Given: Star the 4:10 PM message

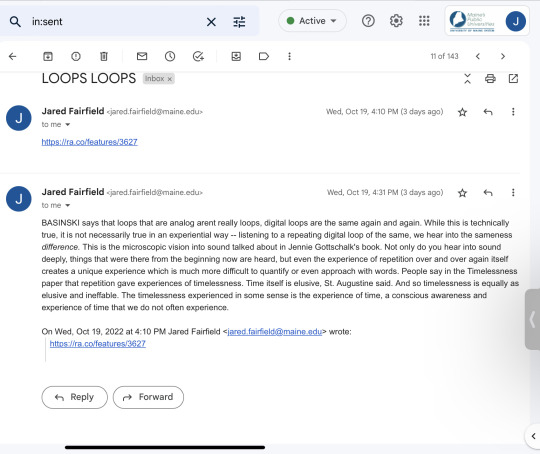Looking at the screenshot, I should [462, 112].
